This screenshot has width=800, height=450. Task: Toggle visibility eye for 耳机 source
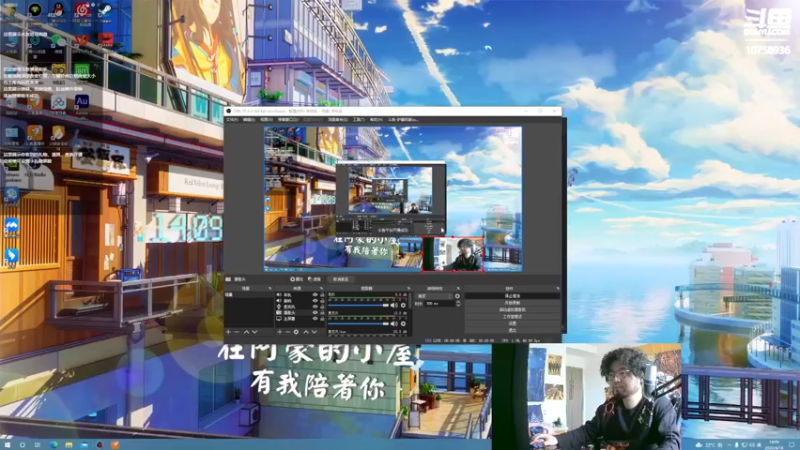click(x=315, y=295)
